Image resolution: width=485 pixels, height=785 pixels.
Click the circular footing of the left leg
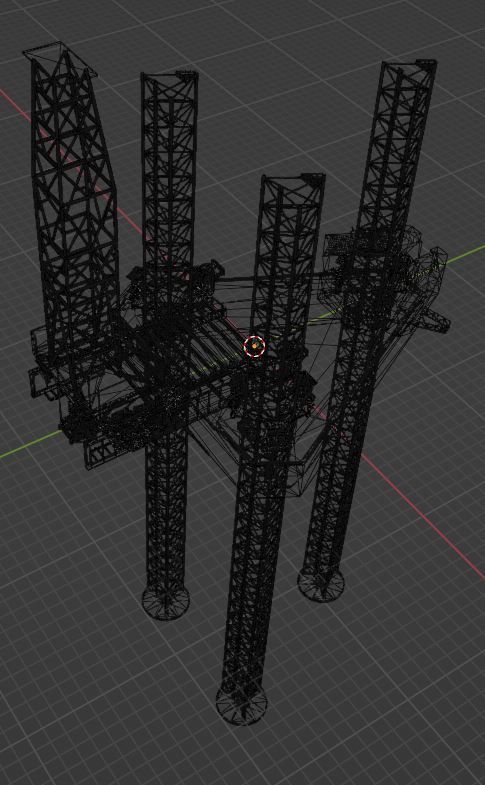coord(166,602)
